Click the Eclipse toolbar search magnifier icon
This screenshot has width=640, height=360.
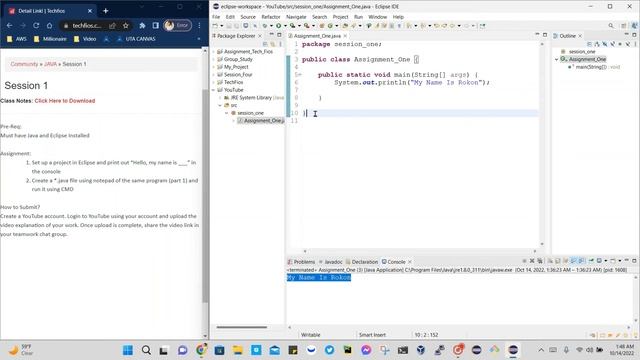point(611,26)
